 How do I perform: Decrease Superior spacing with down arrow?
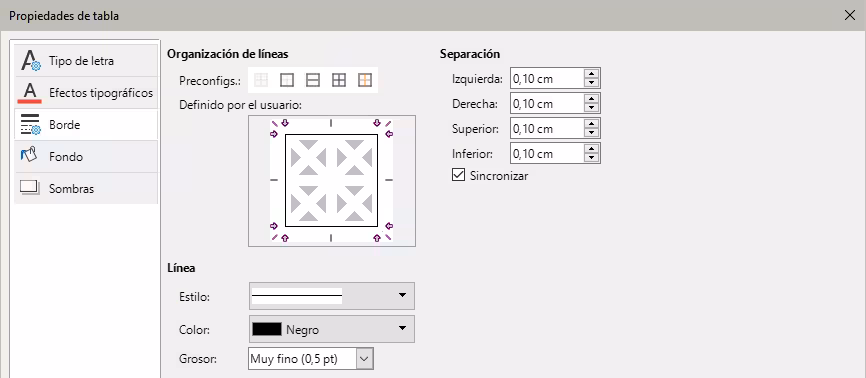[592, 133]
